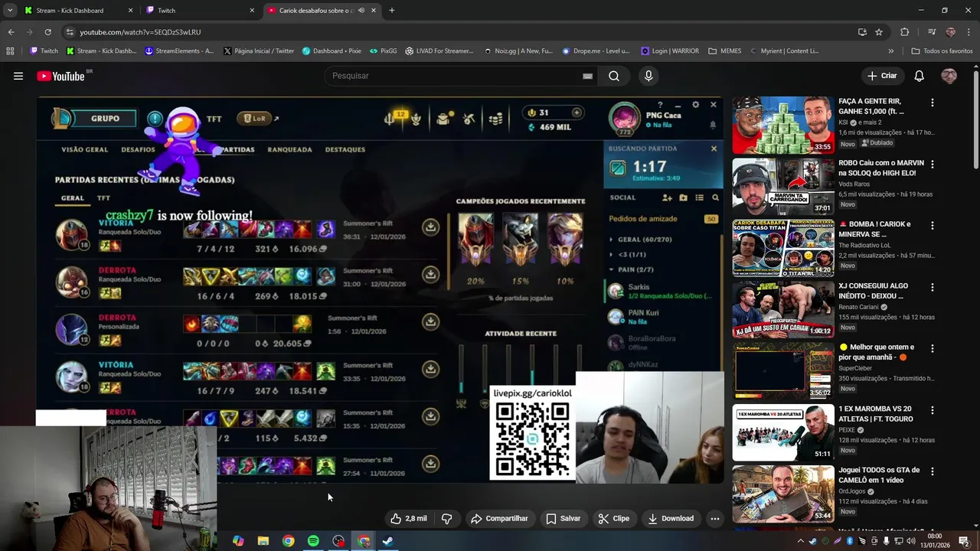This screenshot has height=551, width=980.
Task: Open the YouTube guide hamburger menu
Action: [x=18, y=76]
